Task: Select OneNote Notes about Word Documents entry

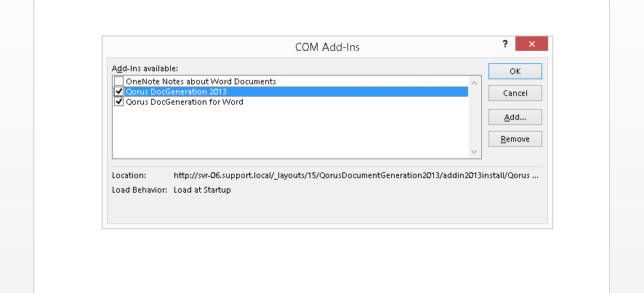Action: click(x=201, y=81)
